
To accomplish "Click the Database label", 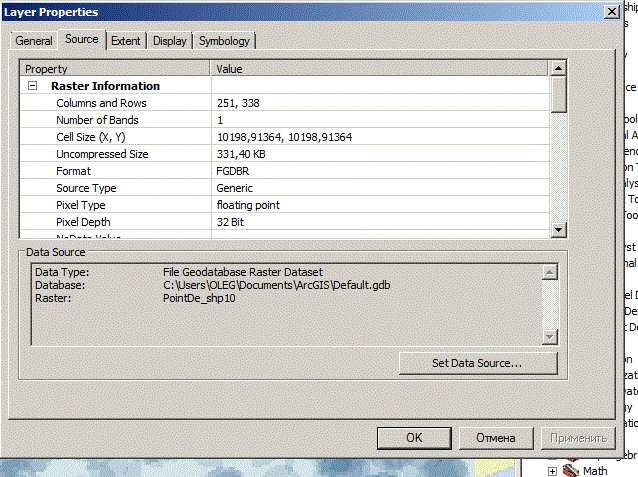I will point(60,285).
